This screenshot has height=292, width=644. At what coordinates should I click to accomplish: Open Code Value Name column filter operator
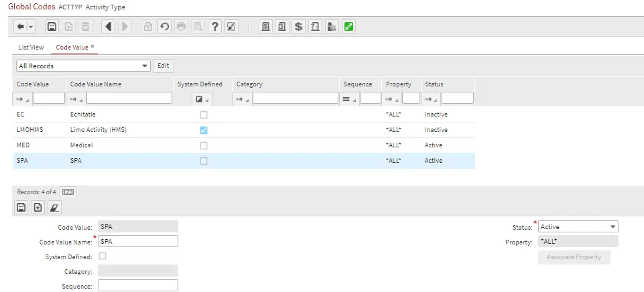(x=76, y=99)
